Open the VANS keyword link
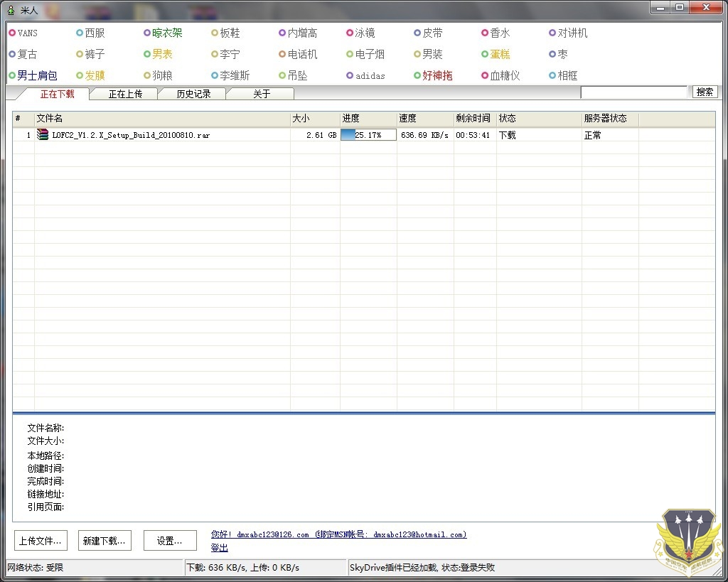728x582 pixels. pyautogui.click(x=28, y=33)
